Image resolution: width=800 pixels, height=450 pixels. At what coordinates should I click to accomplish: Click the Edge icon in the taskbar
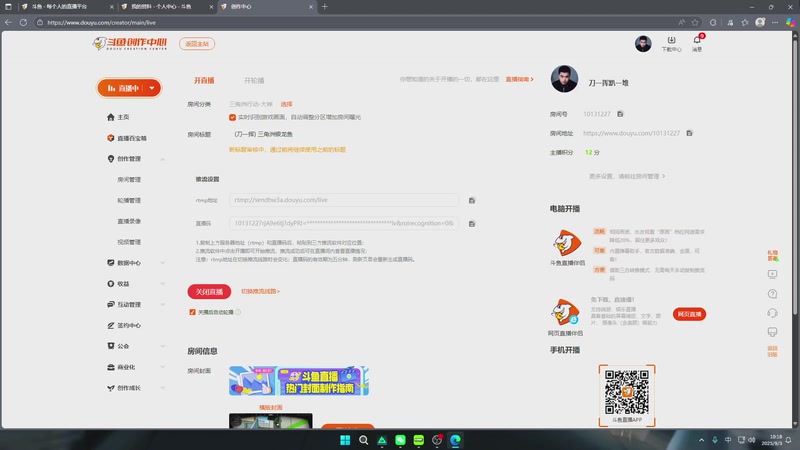click(x=455, y=440)
